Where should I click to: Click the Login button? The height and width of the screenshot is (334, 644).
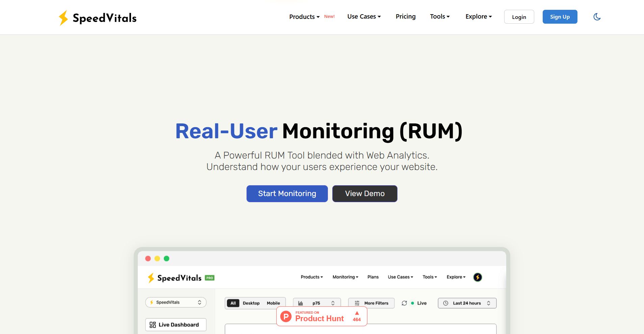tap(519, 17)
